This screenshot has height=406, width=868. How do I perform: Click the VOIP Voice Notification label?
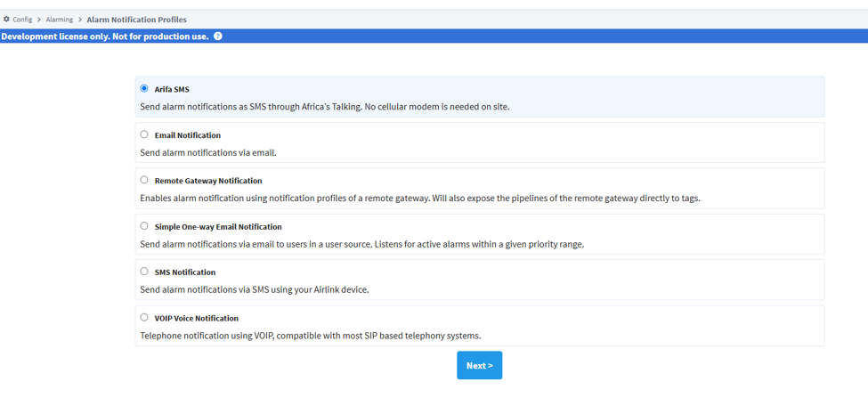pos(197,319)
